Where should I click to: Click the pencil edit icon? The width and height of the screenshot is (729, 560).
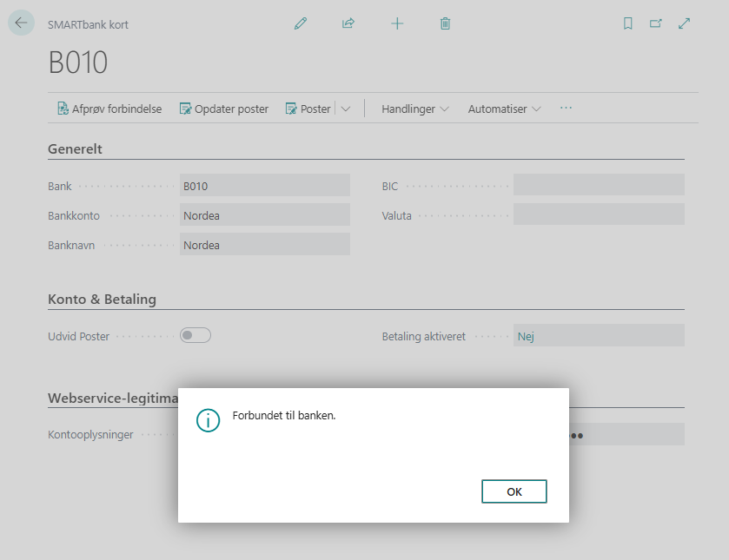[x=301, y=24]
